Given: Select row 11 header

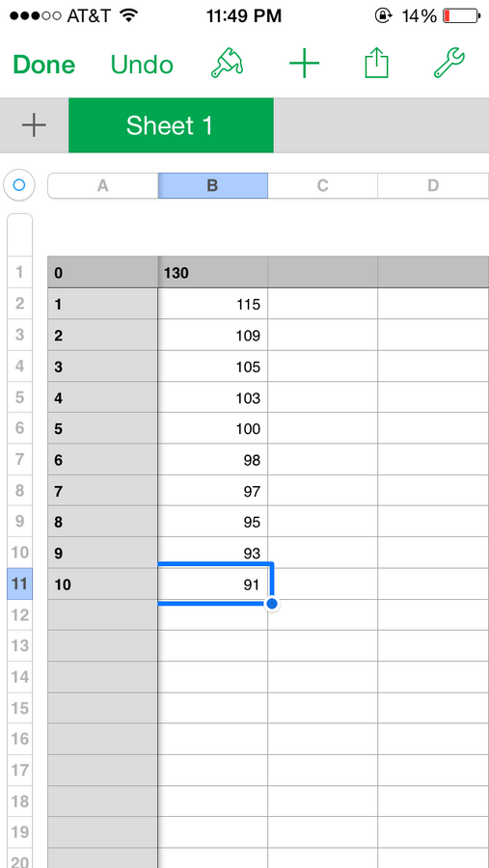Looking at the screenshot, I should pyautogui.click(x=20, y=583).
